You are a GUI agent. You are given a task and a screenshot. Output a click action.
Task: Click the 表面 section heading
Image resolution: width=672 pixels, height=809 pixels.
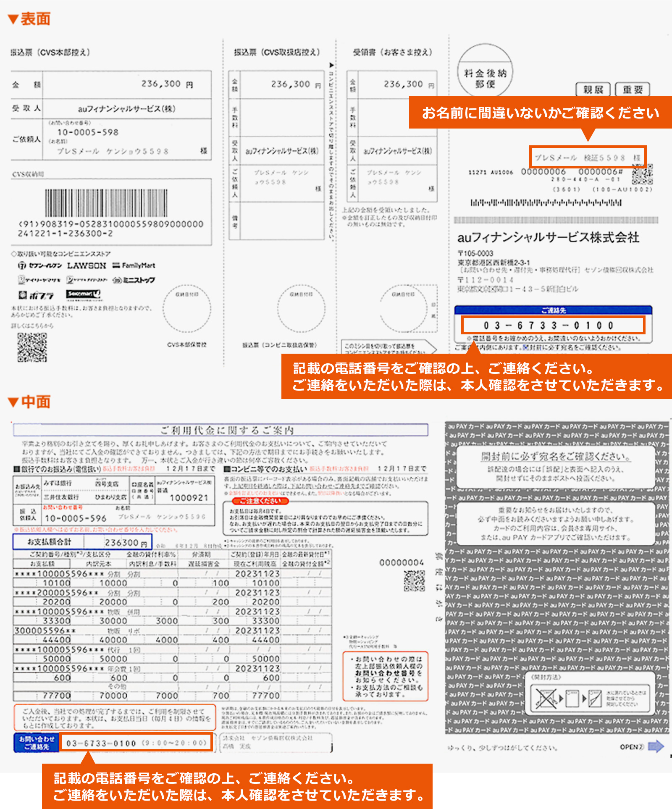tap(29, 19)
